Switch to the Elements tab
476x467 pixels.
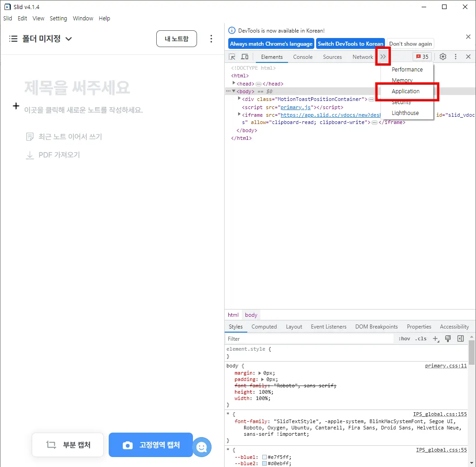[272, 57]
